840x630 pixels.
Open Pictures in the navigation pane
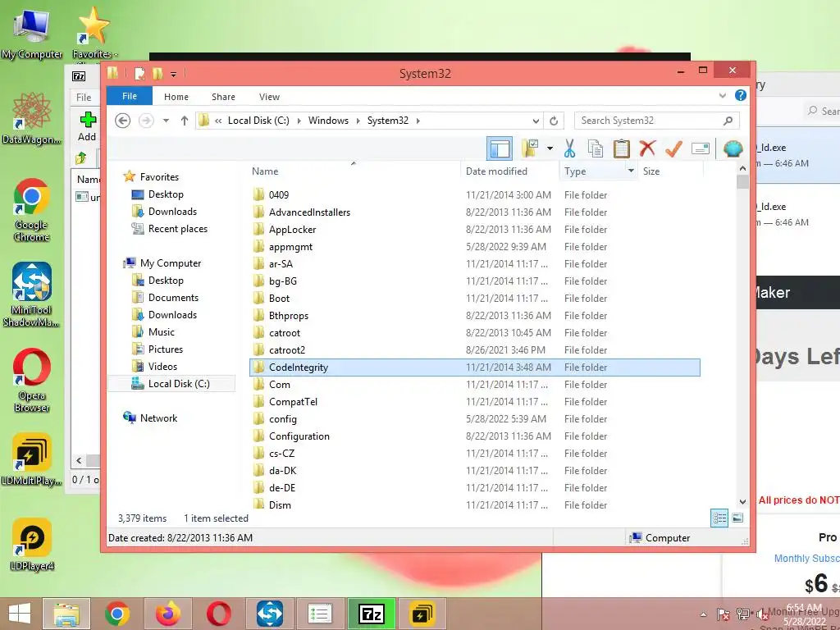[x=166, y=349]
